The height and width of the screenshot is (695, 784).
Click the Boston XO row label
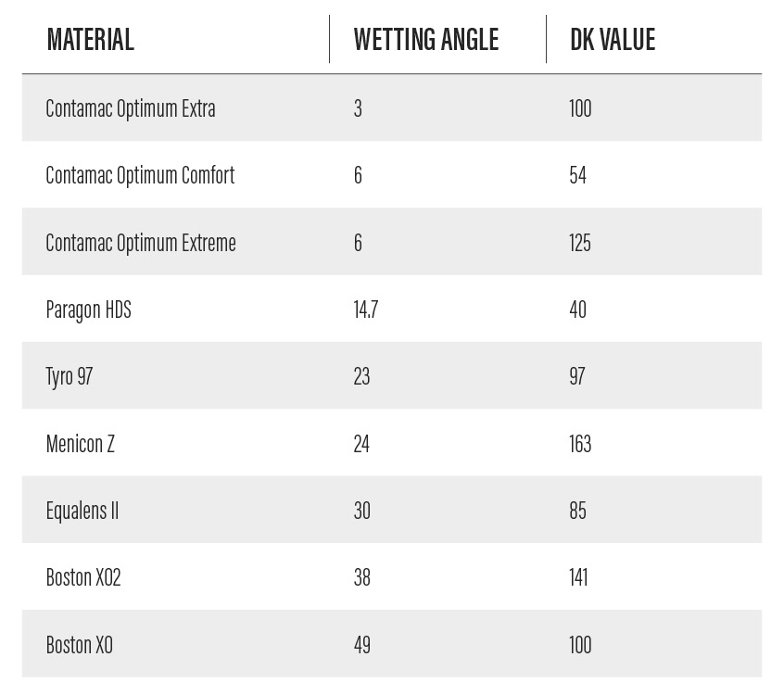click(79, 645)
